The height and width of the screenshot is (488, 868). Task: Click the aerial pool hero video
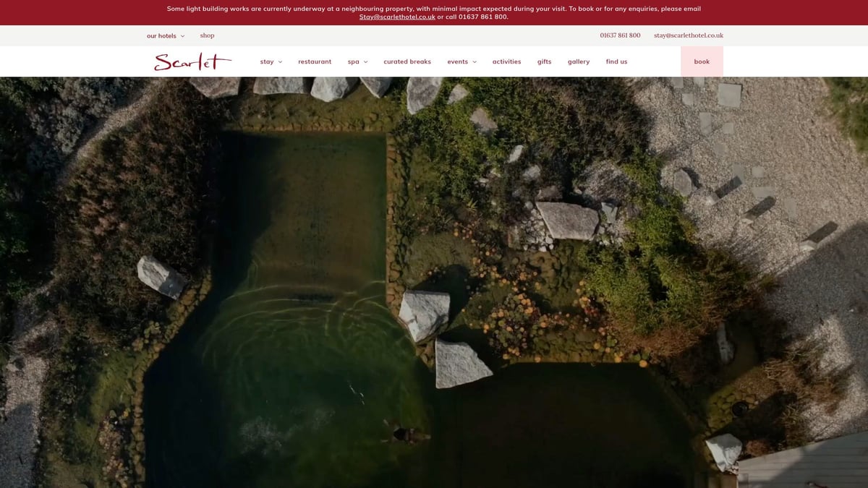tap(434, 289)
